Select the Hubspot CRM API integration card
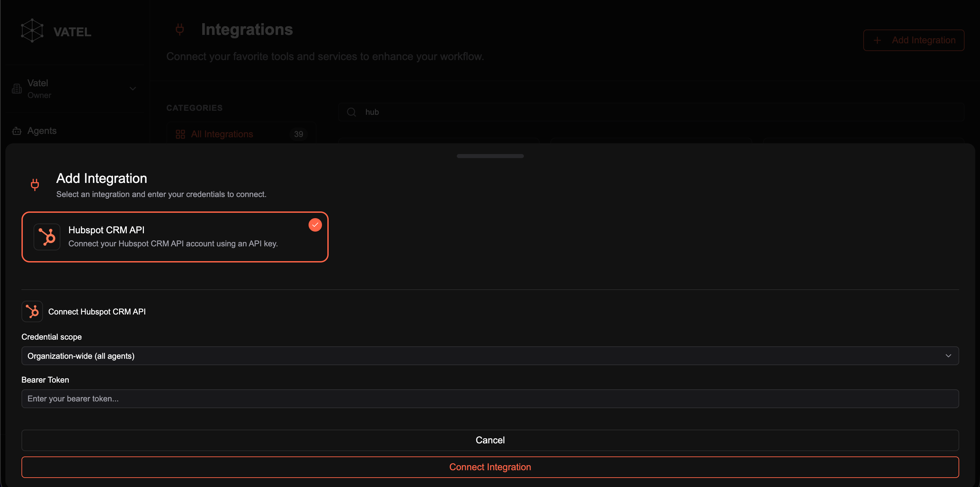Screen dimensions: 980x487 pos(175,237)
